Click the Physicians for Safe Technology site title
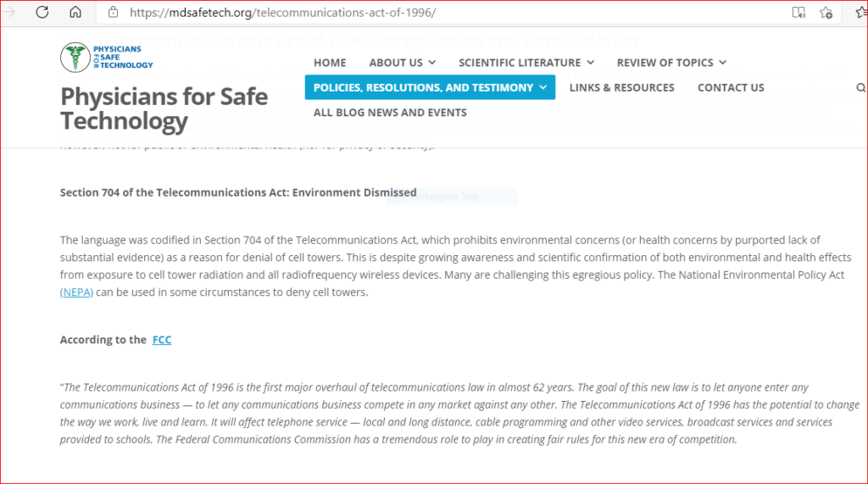Image resolution: width=868 pixels, height=484 pixels. coord(164,108)
